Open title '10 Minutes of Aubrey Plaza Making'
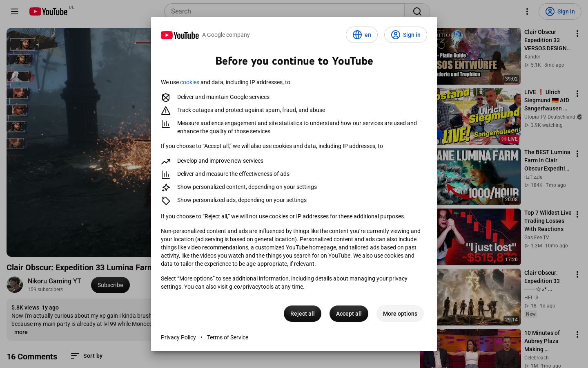Viewport: 588px width, 368px height. click(542, 341)
